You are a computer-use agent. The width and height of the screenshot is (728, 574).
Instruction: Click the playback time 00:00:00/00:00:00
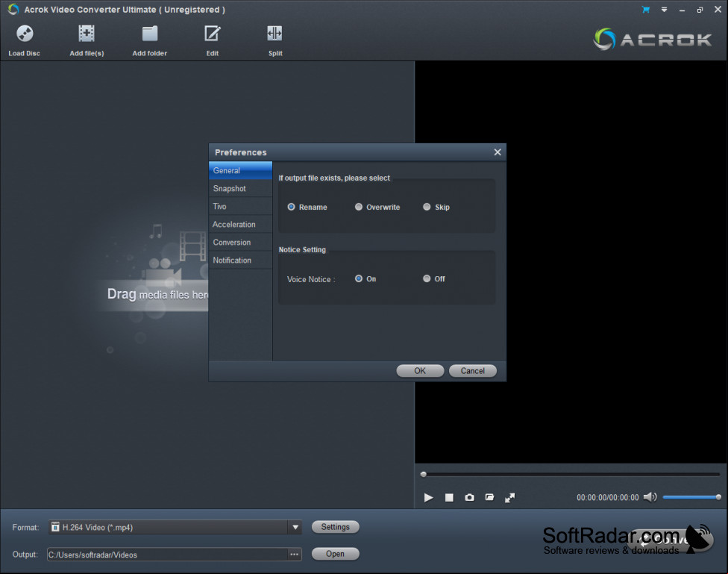[x=608, y=497]
